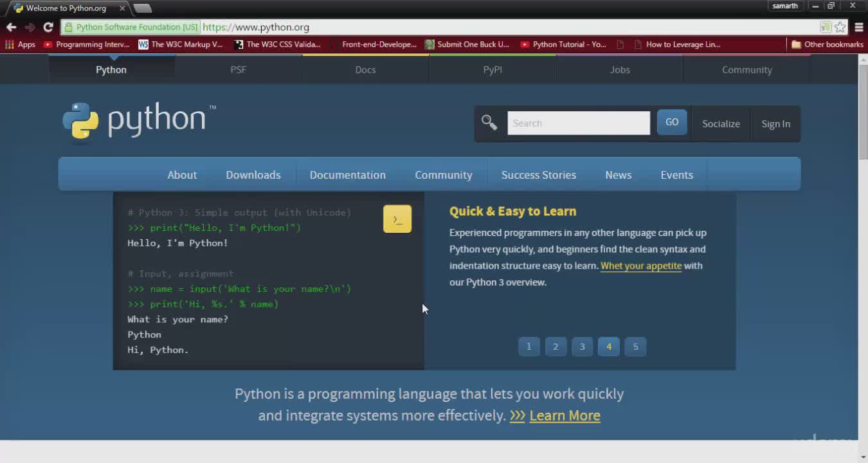Select the PyPI top tab
Screen dimensions: 868x463
coord(493,69)
